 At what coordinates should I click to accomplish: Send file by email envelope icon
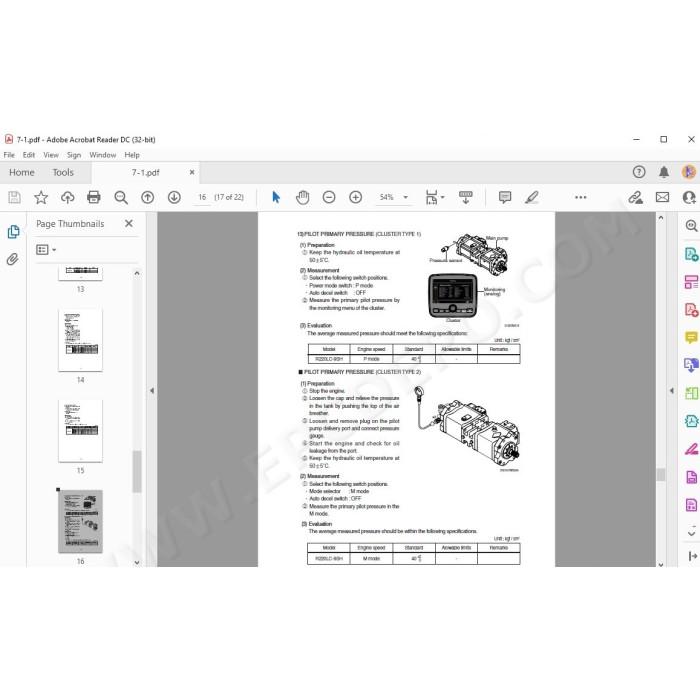[662, 197]
